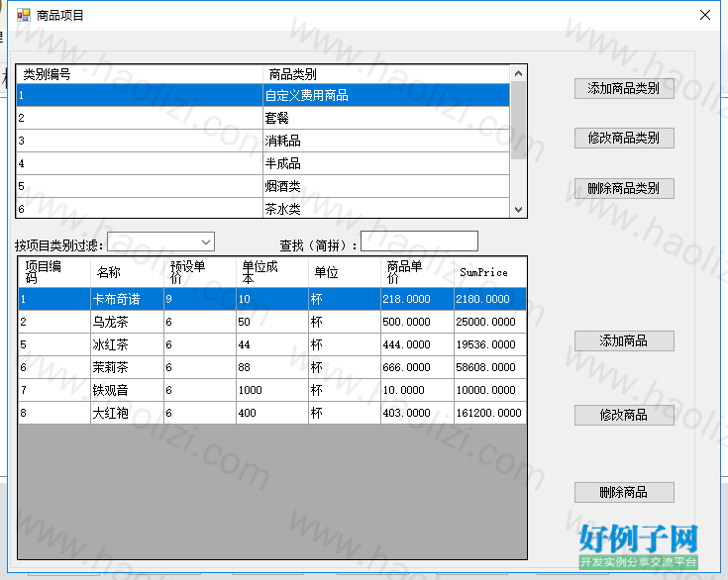This screenshot has width=728, height=580.
Task: Click SumPrice cell 19536.0000
Action: coord(490,344)
